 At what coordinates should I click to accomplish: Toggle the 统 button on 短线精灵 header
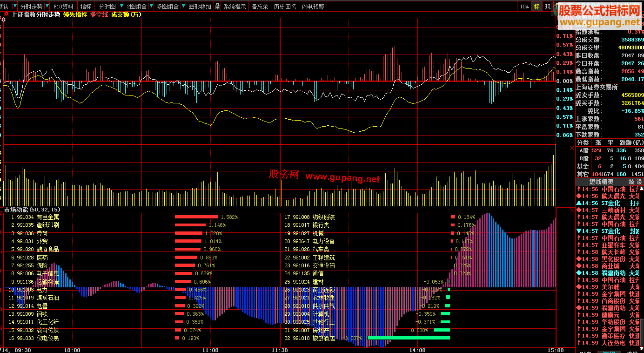tap(631, 182)
